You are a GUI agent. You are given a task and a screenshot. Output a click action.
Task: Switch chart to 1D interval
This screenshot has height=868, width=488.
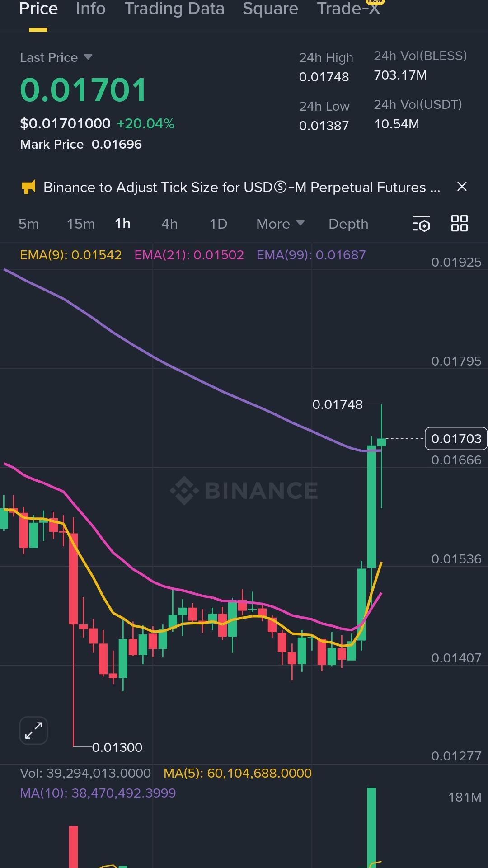pyautogui.click(x=218, y=224)
